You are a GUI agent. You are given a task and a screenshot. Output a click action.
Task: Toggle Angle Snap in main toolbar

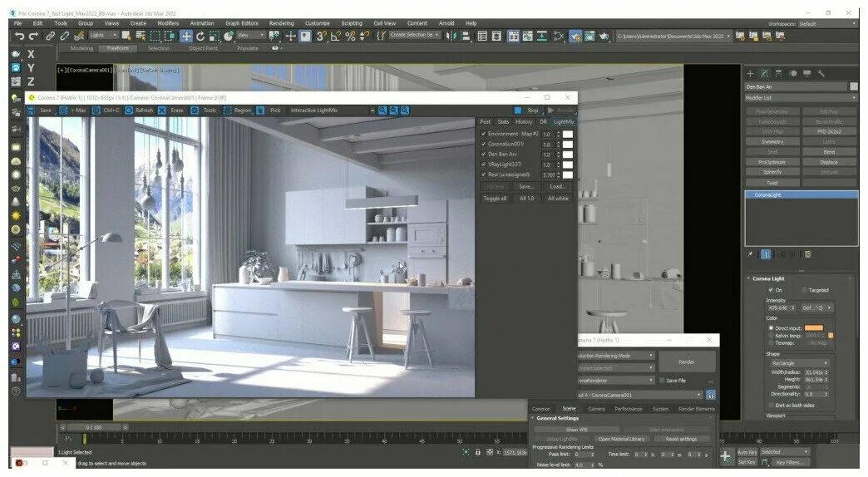point(335,36)
